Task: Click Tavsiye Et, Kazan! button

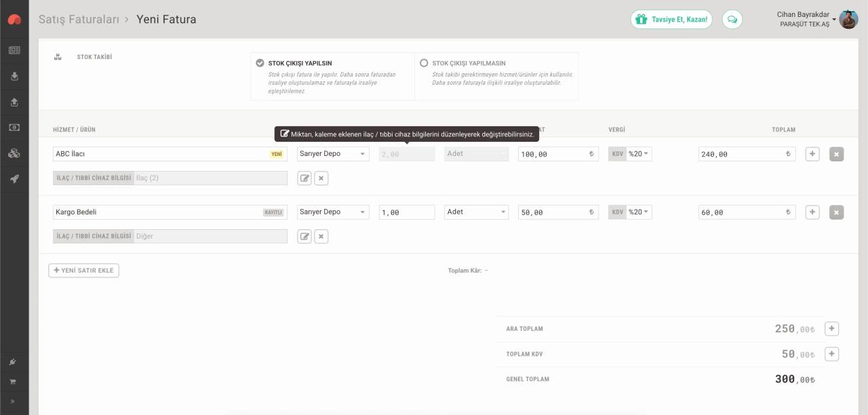Action: pos(671,20)
